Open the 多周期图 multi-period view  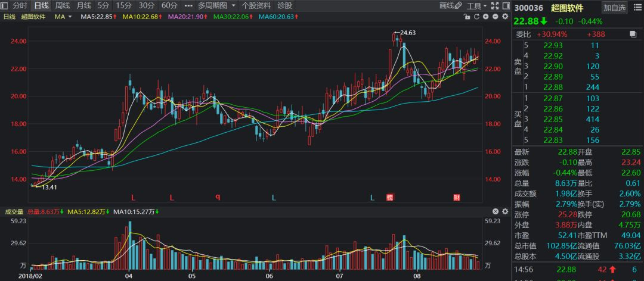click(212, 6)
